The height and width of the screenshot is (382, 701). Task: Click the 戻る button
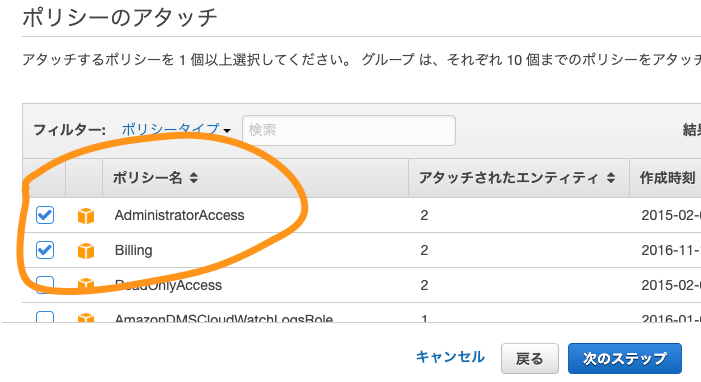[x=530, y=358]
